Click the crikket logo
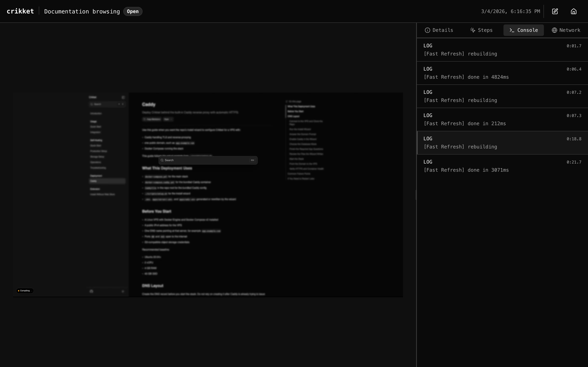The height and width of the screenshot is (367, 588). (x=20, y=11)
